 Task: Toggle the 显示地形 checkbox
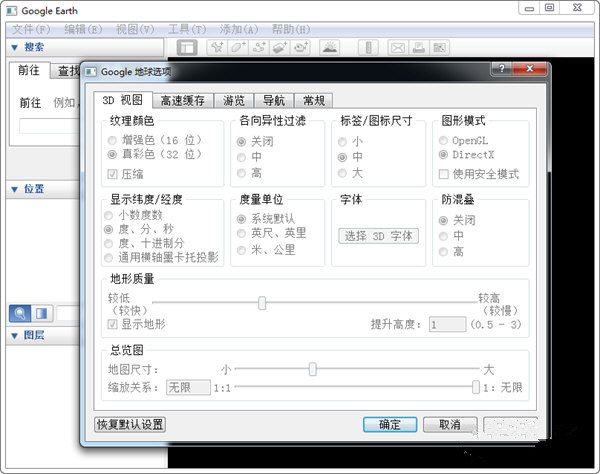(112, 324)
